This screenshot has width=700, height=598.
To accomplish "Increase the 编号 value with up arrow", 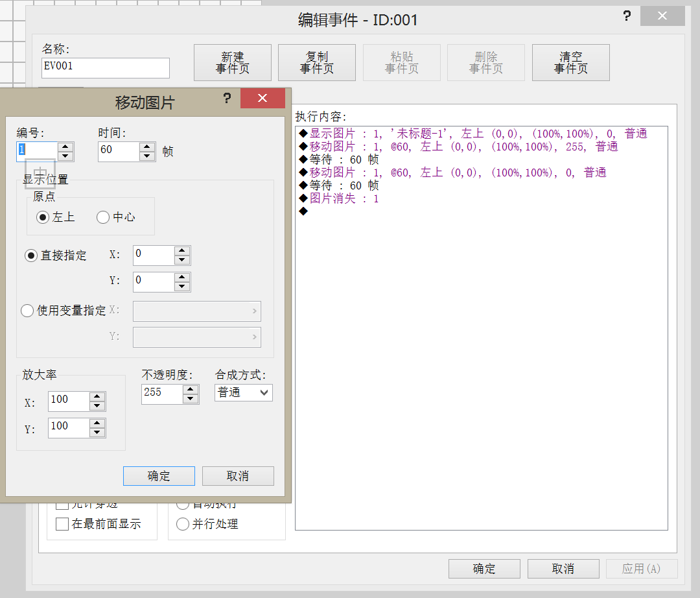I will [65, 147].
